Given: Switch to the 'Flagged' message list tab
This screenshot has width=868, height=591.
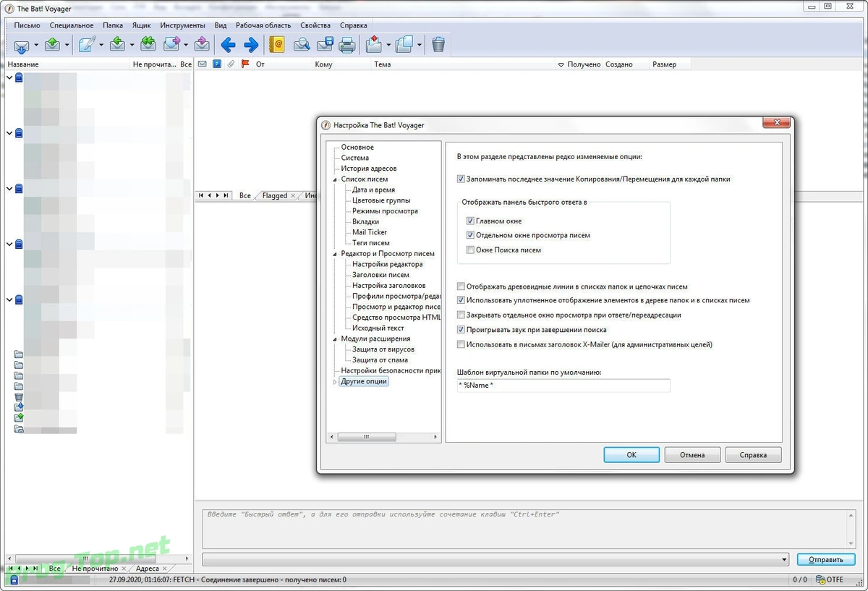Looking at the screenshot, I should click(275, 196).
